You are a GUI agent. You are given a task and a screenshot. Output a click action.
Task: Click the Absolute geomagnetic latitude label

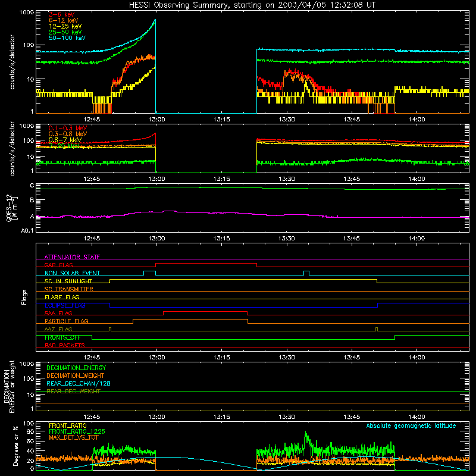pyautogui.click(x=411, y=426)
